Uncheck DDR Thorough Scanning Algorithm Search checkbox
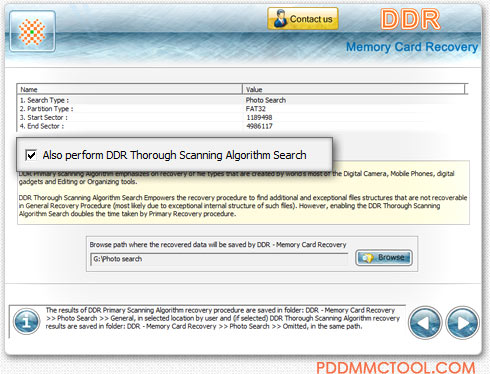490x374 pixels. [x=31, y=155]
